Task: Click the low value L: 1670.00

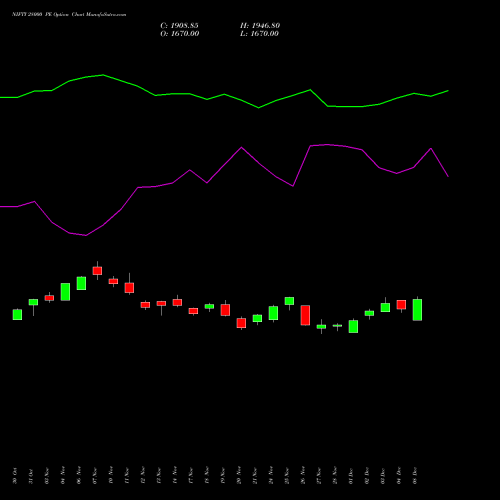Action: click(259, 34)
